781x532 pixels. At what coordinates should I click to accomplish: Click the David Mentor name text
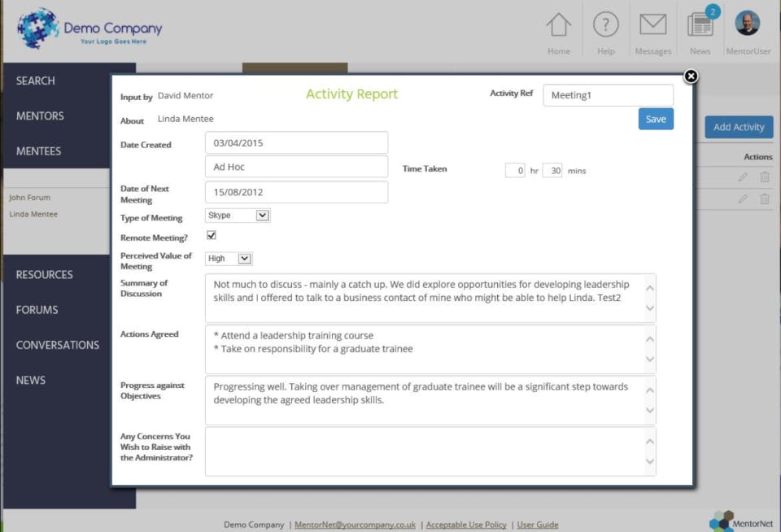click(185, 95)
